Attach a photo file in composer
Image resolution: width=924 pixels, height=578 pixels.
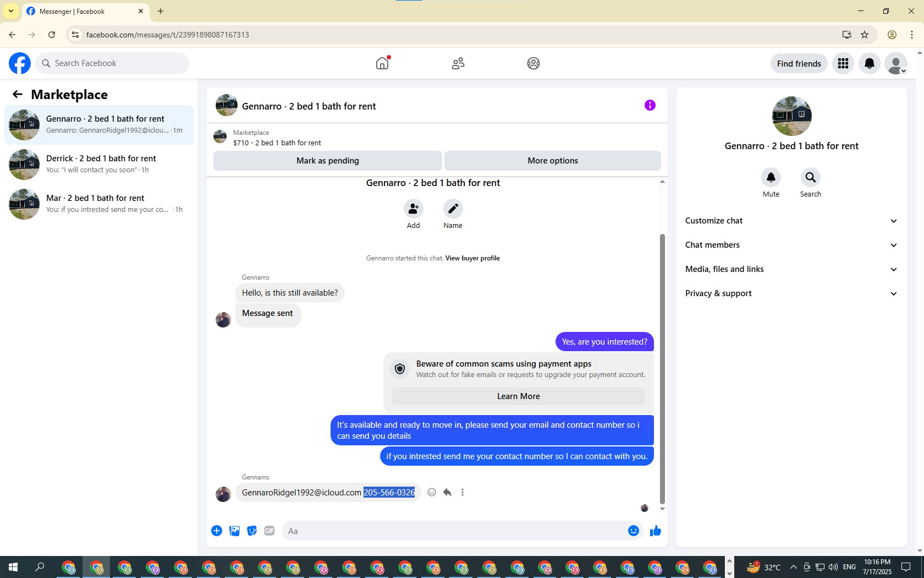click(x=234, y=531)
